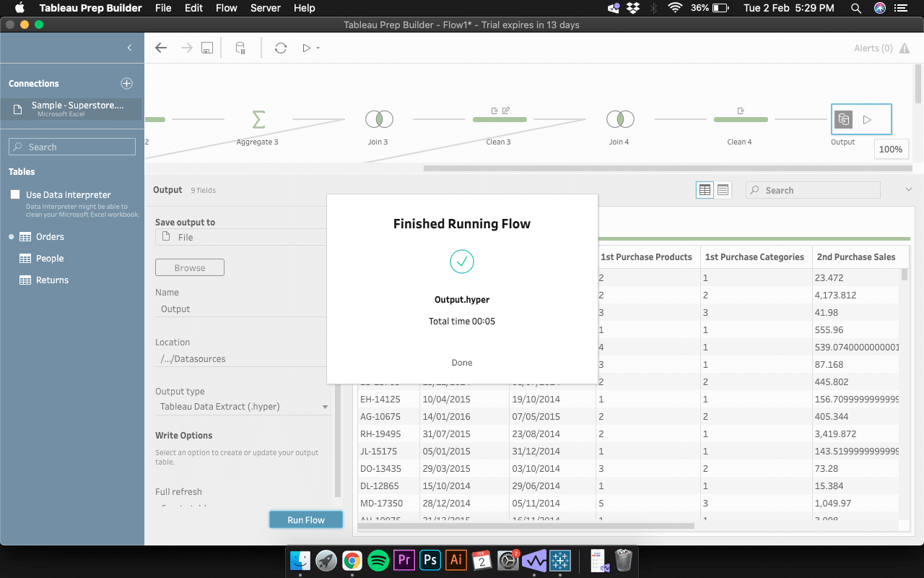
Task: Click the settings panel vertical scrollbar
Action: coord(337,442)
